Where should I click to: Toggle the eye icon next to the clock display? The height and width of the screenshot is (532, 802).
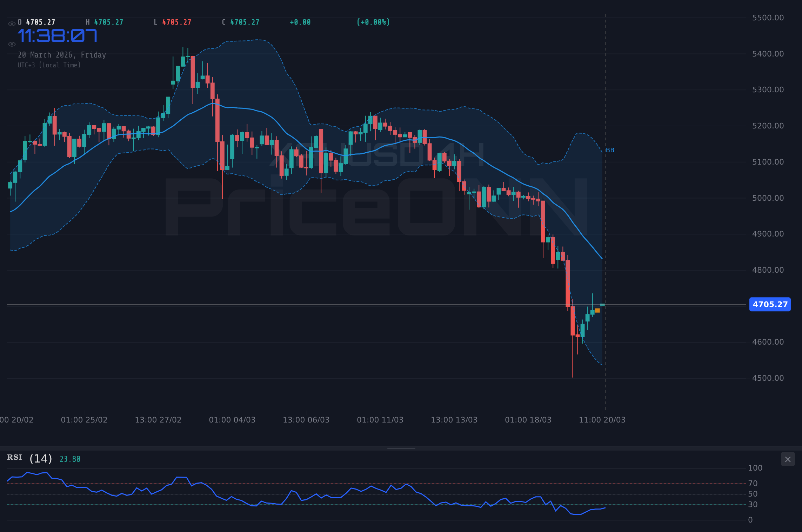tap(11, 44)
